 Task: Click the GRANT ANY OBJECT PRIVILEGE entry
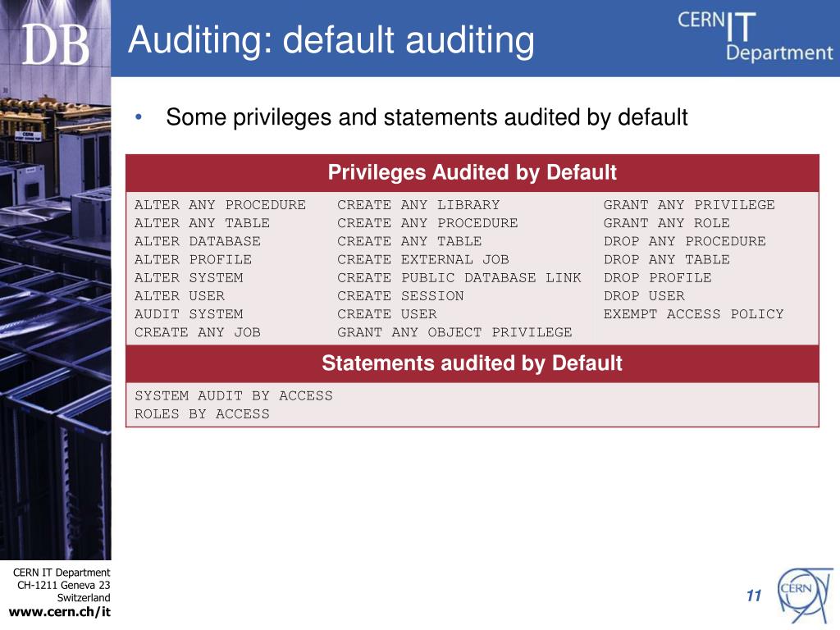454,332
